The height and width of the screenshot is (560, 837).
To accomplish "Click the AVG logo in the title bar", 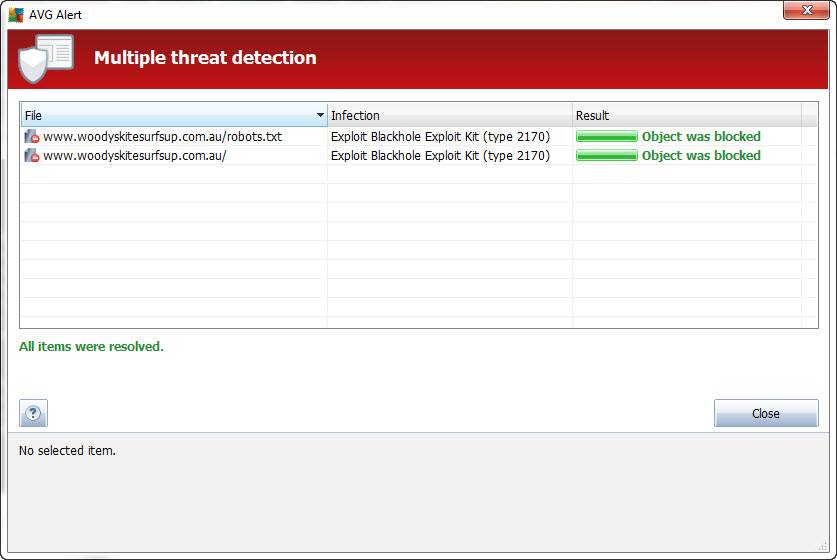I will click(x=16, y=14).
